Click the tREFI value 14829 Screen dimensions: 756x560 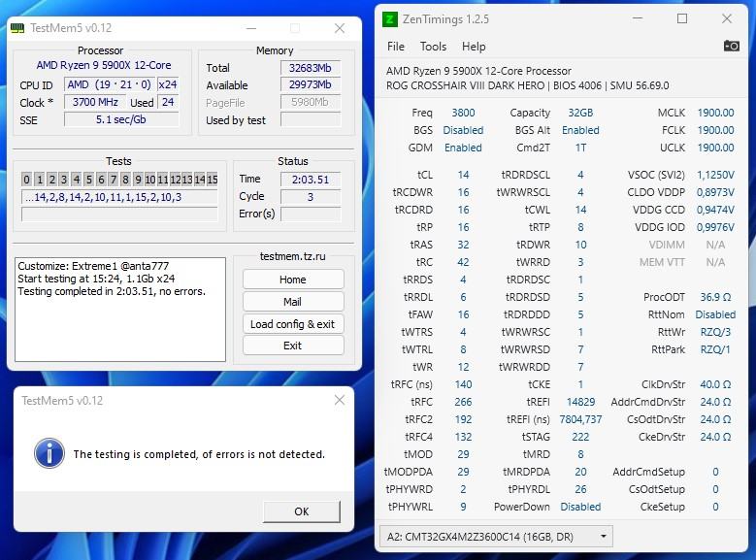(580, 402)
